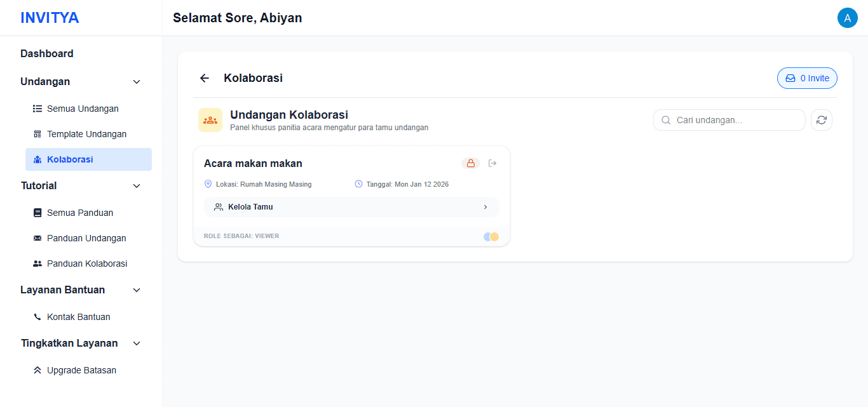Expand Kelola Tamu using its right chevron

[x=485, y=206]
